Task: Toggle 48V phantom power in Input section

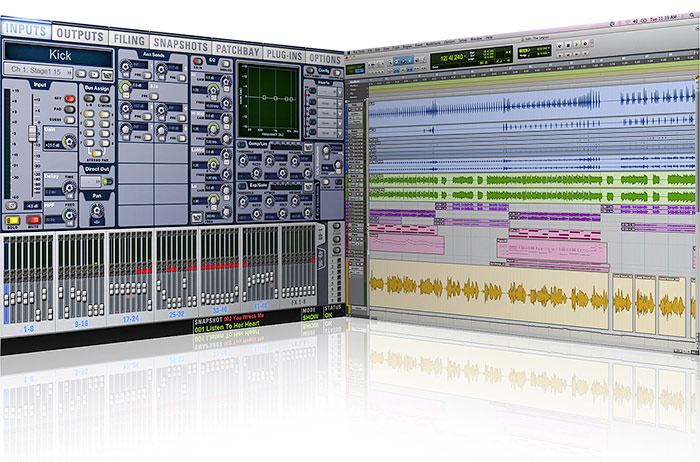Action: point(70,99)
